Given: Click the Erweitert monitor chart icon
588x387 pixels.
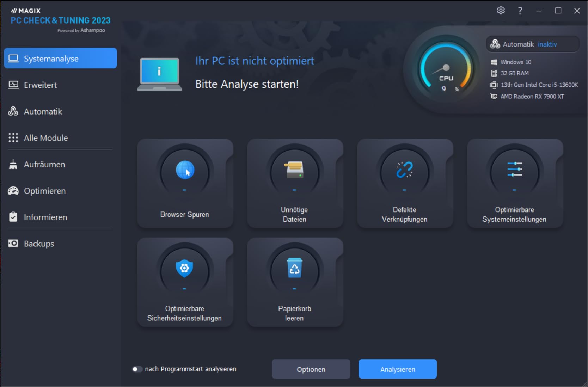Looking at the screenshot, I should 13,85.
